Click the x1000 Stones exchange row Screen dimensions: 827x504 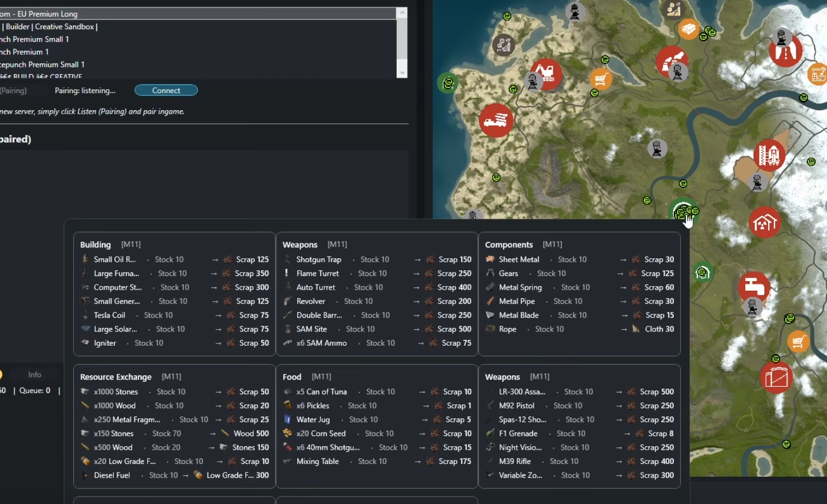click(x=174, y=391)
